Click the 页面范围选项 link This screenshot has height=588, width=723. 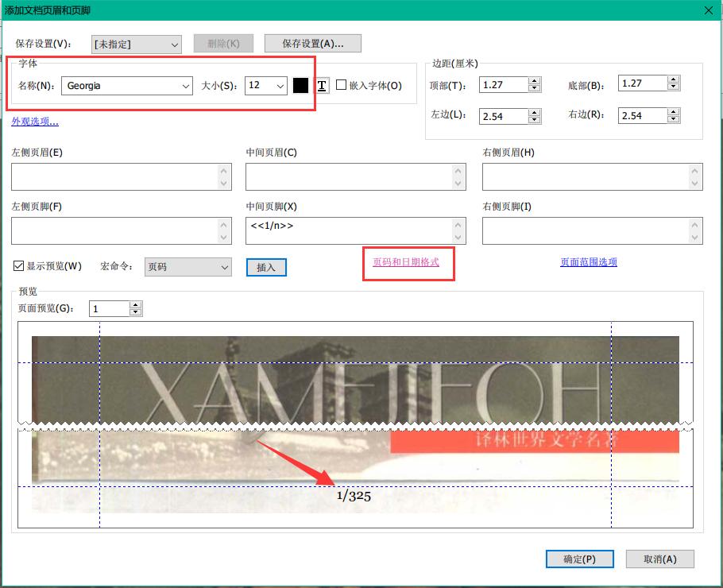tap(588, 262)
